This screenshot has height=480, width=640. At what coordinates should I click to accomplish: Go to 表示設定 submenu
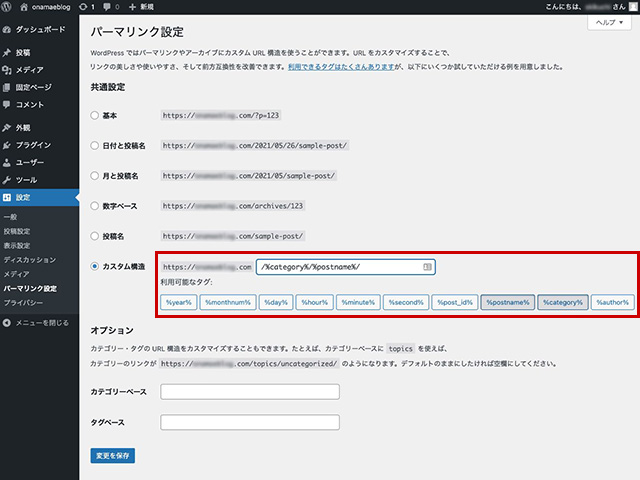coord(17,246)
